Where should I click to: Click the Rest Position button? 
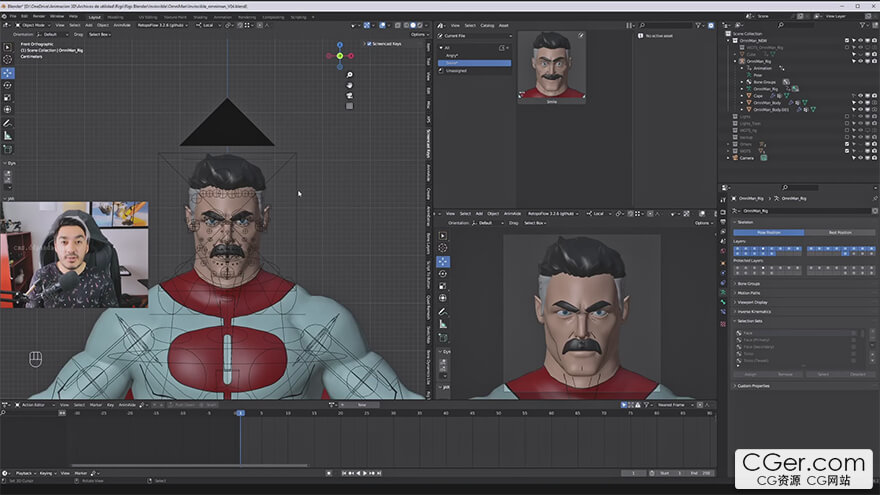[x=840, y=232]
